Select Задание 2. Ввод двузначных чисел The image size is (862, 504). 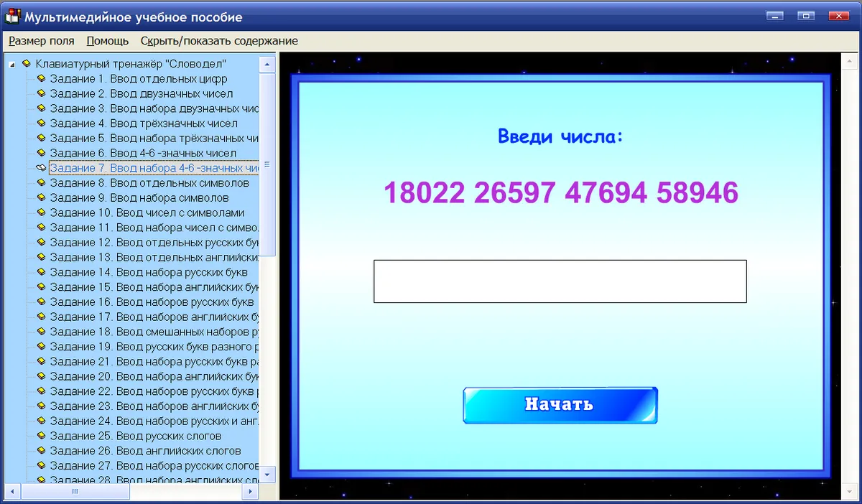click(x=142, y=93)
